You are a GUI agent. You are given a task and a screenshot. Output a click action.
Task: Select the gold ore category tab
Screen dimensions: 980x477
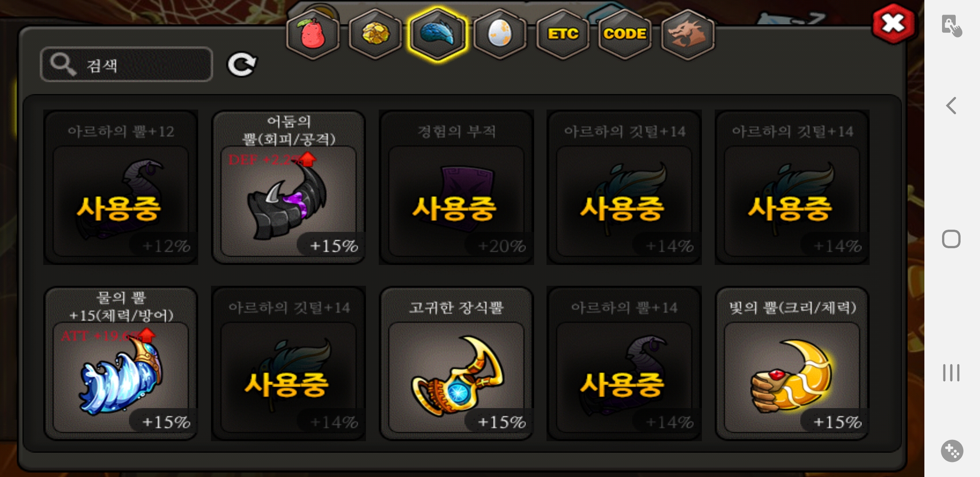[x=375, y=34]
